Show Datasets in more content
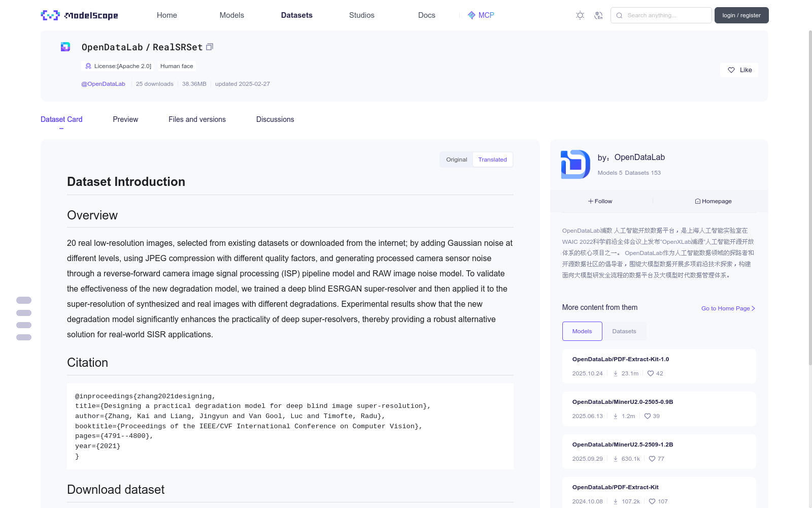This screenshot has height=508, width=812. (x=624, y=331)
